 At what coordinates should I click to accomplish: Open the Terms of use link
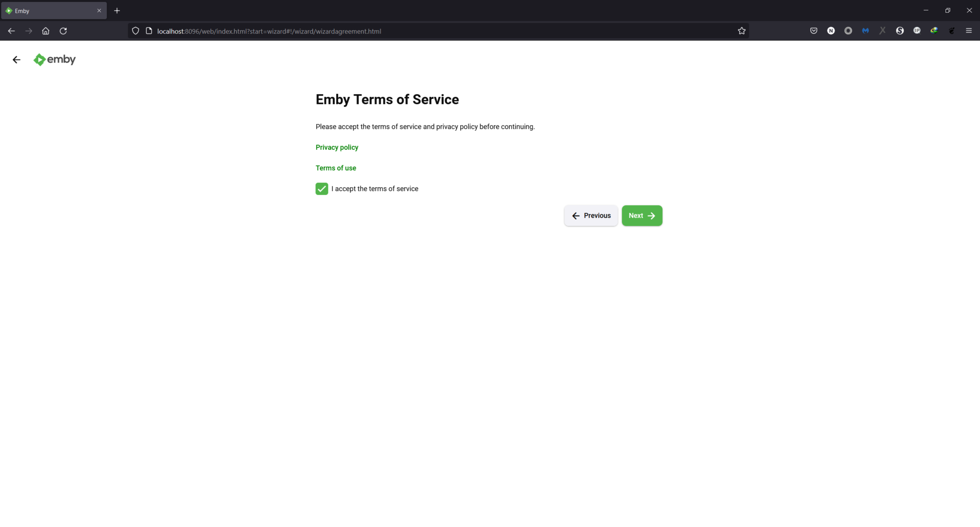(x=336, y=168)
